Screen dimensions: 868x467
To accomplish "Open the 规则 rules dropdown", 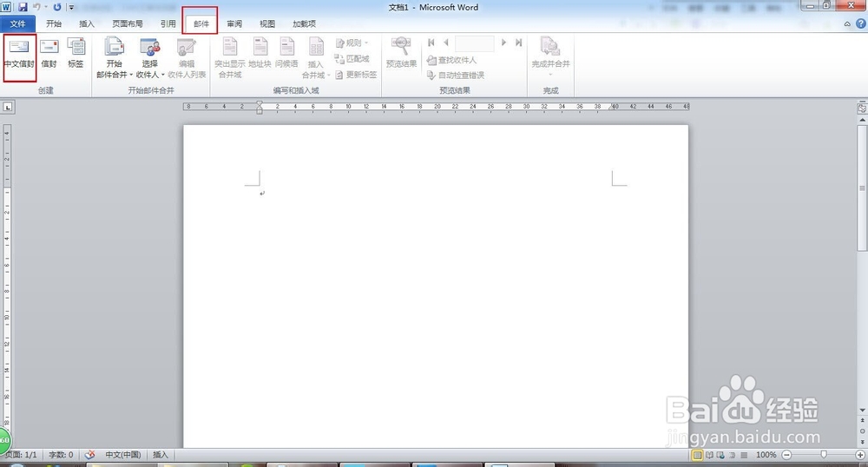I will click(x=352, y=43).
